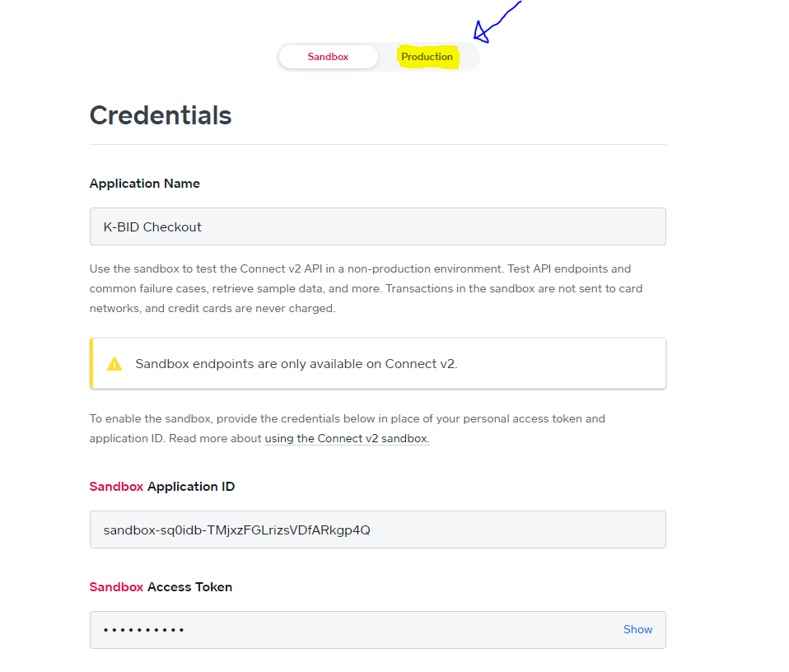
Task: Click the red 'Sandbox' word before Application ID
Action: click(116, 487)
